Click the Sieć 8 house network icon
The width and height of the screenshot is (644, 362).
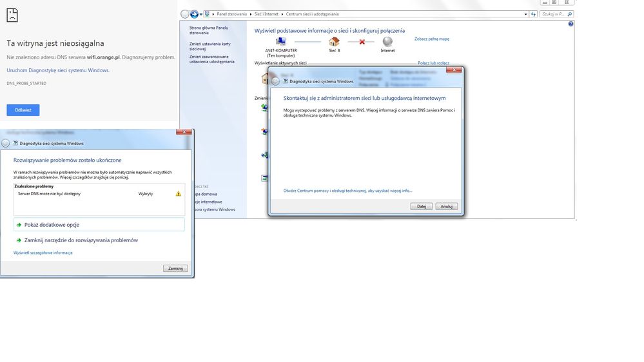(x=335, y=41)
